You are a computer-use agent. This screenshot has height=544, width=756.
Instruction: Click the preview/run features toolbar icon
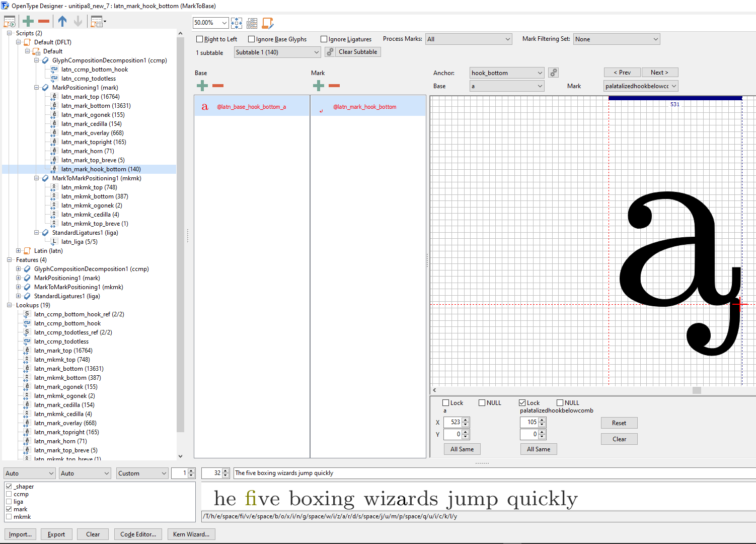click(x=10, y=22)
